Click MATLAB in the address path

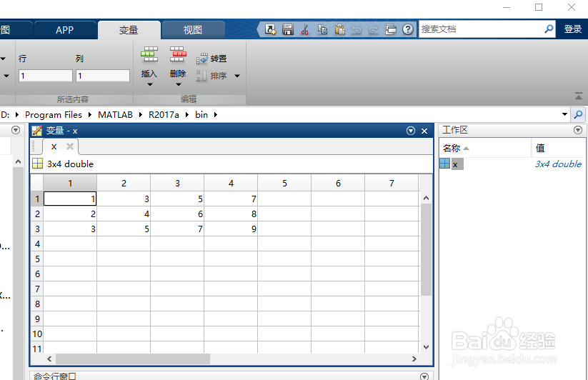[115, 115]
